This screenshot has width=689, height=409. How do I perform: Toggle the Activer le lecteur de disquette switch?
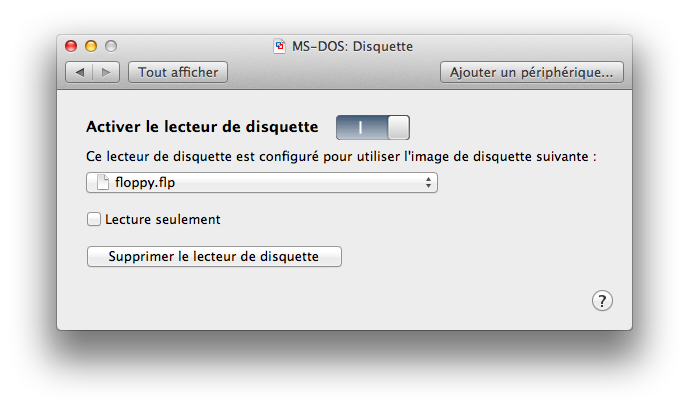373,127
